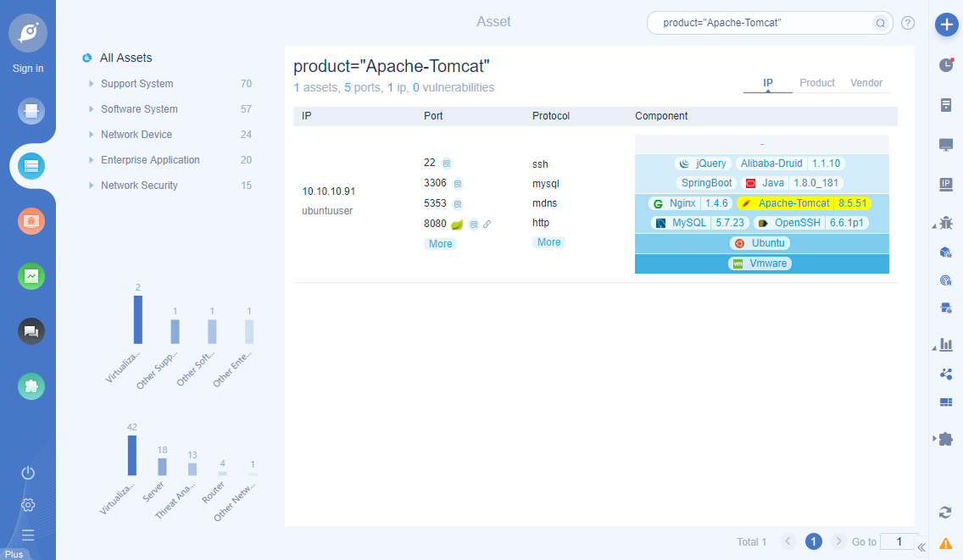The image size is (963, 560).
Task: Click the green Spring leaf icon beside port 8080
Action: click(x=457, y=225)
